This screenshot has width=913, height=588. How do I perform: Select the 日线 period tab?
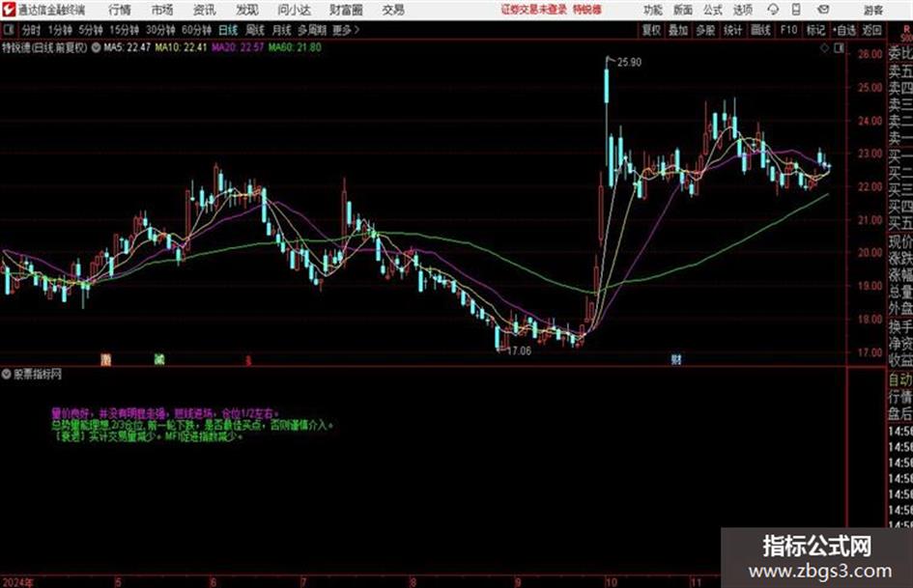228,30
